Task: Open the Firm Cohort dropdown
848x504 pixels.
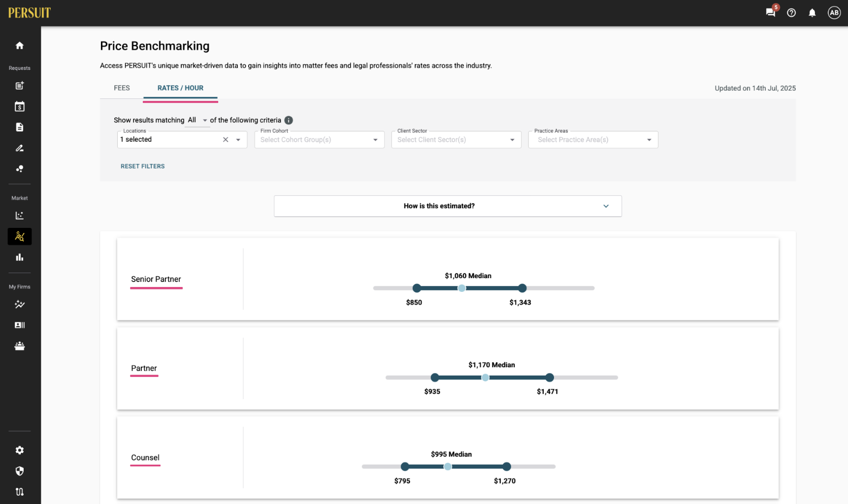Action: (x=320, y=140)
